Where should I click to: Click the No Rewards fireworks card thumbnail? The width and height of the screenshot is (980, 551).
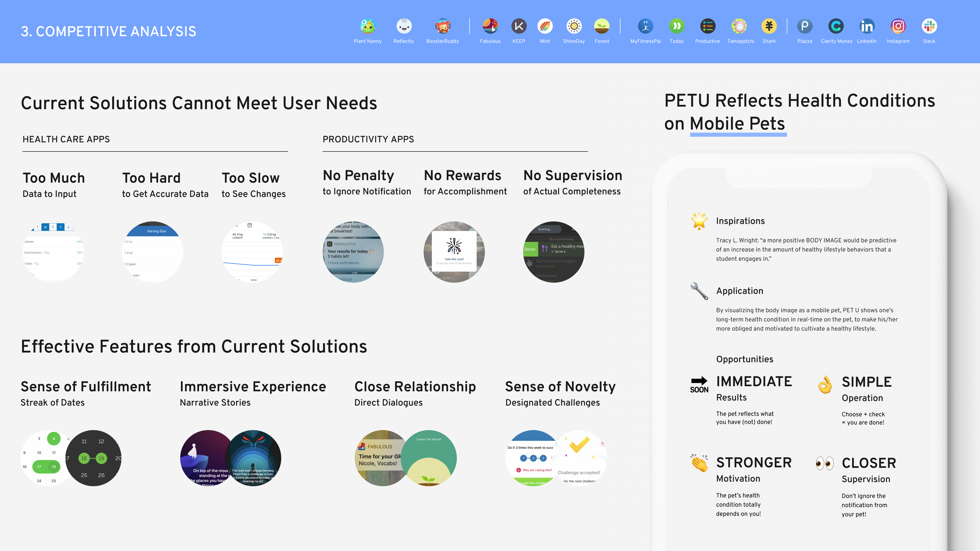coord(454,252)
